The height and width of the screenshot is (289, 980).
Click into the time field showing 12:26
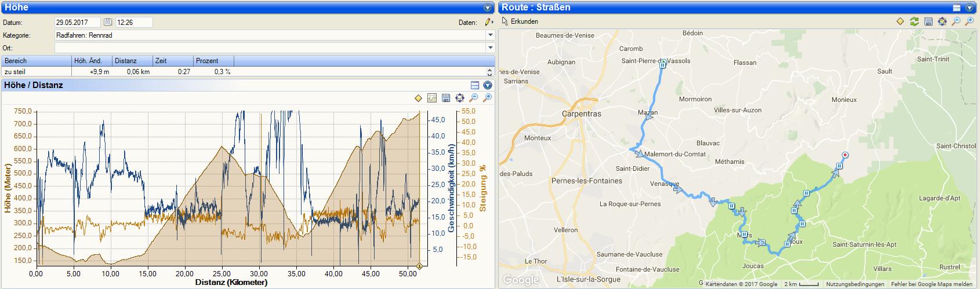click(x=133, y=23)
